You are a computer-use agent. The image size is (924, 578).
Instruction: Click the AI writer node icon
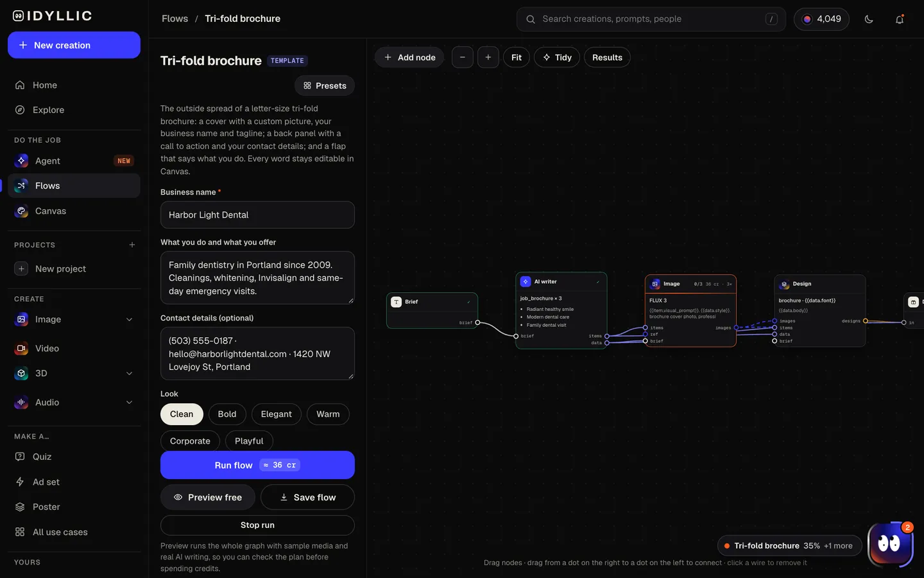pyautogui.click(x=526, y=281)
